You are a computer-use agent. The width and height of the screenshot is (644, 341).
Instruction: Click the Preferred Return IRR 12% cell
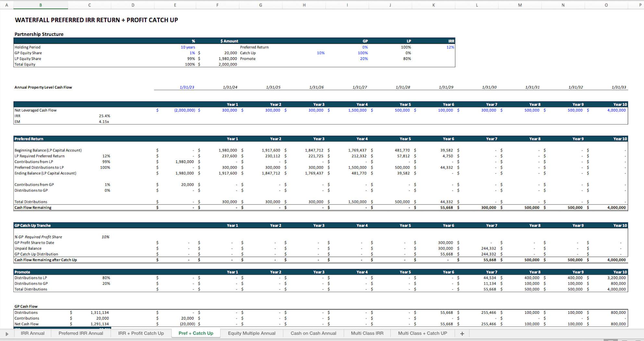pyautogui.click(x=450, y=47)
